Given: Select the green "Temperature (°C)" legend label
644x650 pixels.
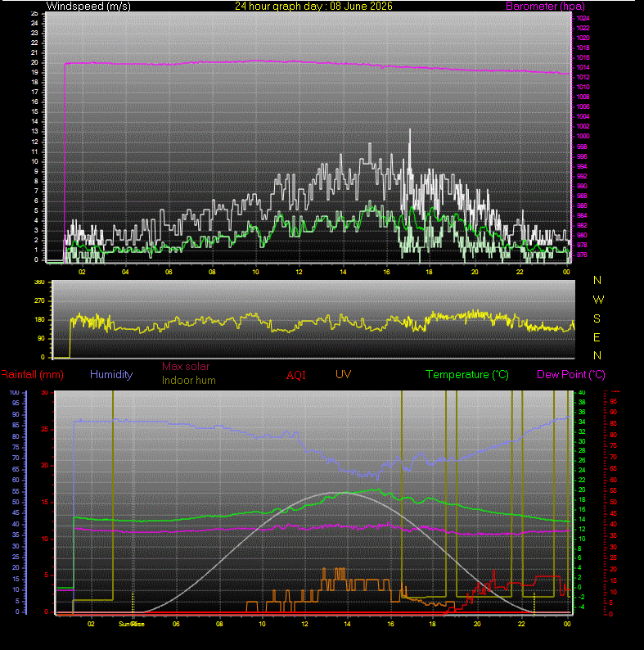Looking at the screenshot, I should (x=467, y=375).
